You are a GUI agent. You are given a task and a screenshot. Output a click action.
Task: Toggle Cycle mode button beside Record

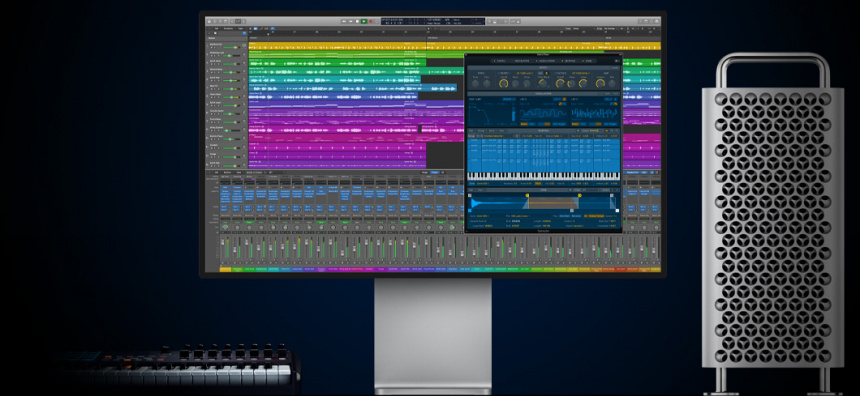[x=377, y=21]
